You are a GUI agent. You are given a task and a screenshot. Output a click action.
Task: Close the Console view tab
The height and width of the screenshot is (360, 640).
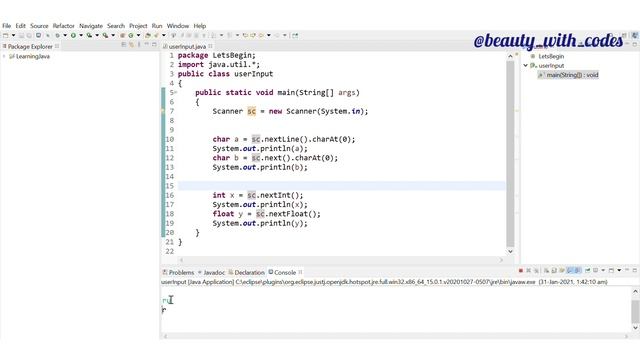click(300, 272)
